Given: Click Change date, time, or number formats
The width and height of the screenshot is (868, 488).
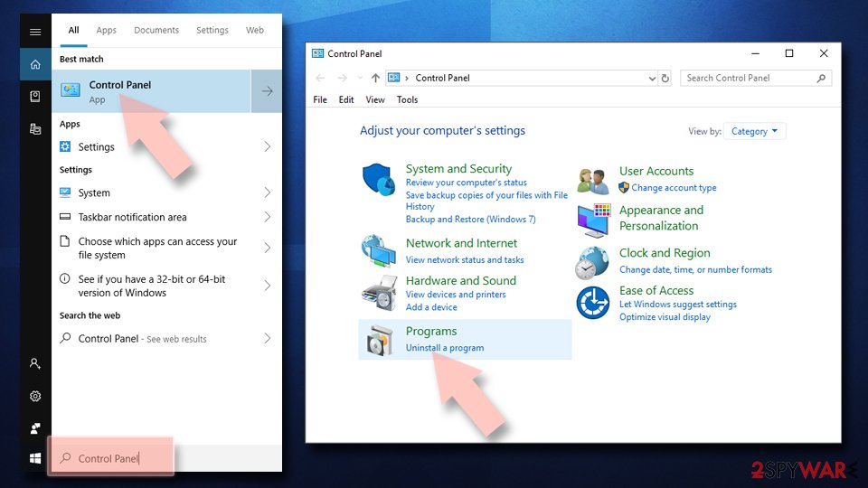Looking at the screenshot, I should tap(695, 269).
